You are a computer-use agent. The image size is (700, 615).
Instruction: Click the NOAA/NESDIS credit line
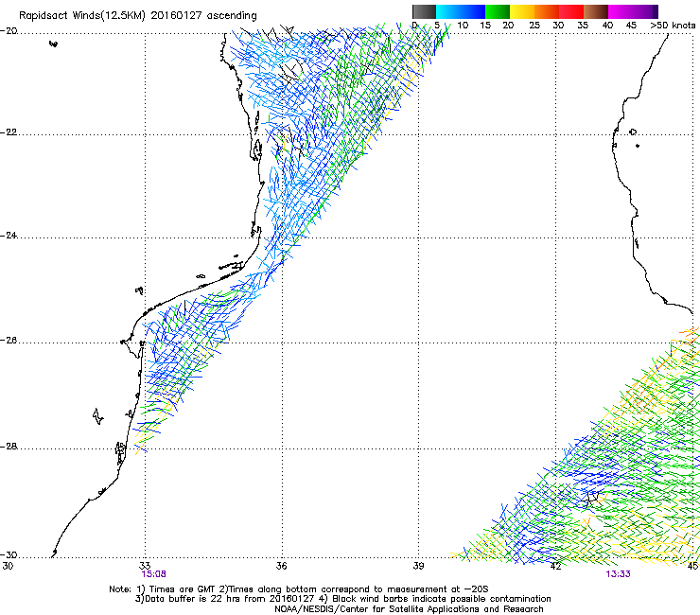tap(409, 609)
